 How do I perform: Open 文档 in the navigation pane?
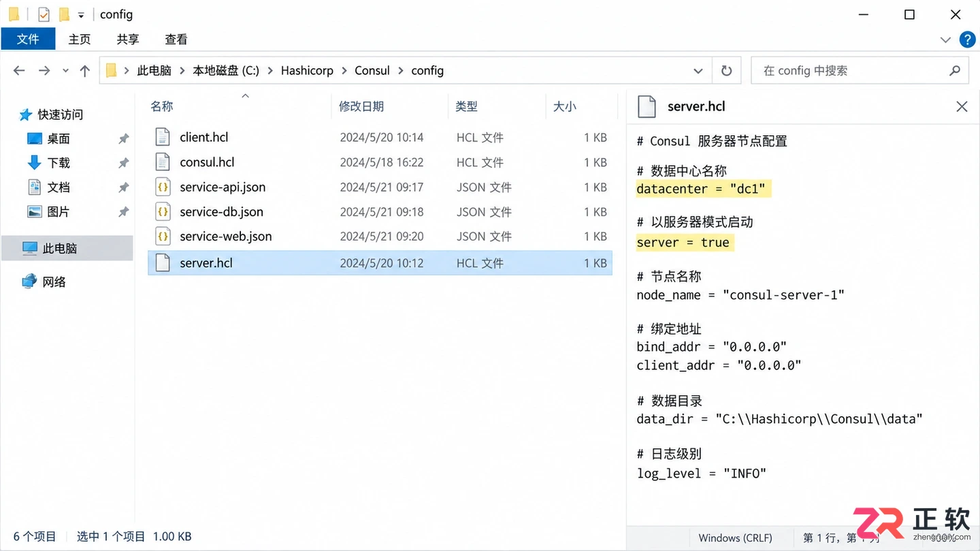click(x=48, y=187)
